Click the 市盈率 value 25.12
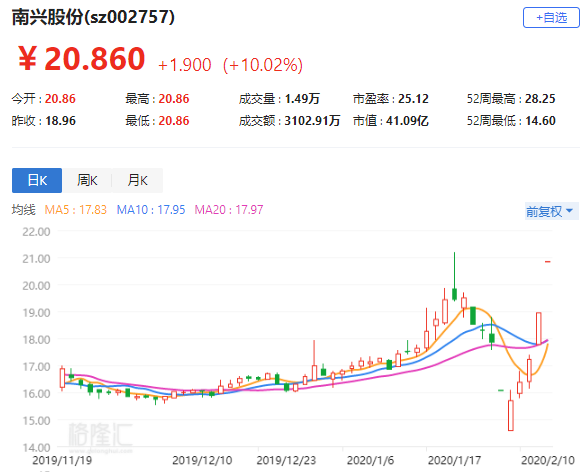Image resolution: width=586 pixels, height=472 pixels. pos(413,99)
